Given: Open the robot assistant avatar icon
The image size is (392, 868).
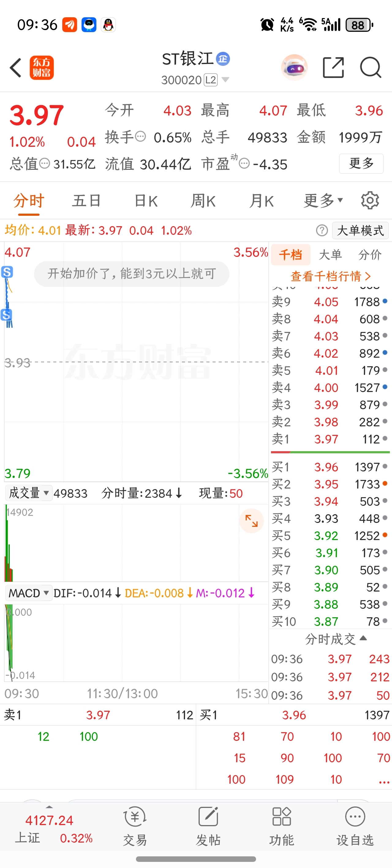Looking at the screenshot, I should (294, 68).
